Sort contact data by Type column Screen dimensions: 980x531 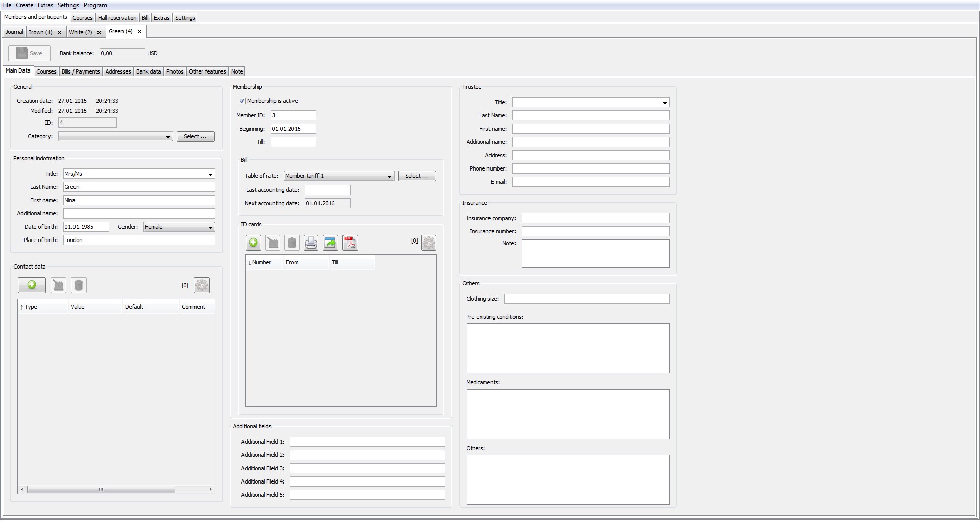[x=43, y=307]
